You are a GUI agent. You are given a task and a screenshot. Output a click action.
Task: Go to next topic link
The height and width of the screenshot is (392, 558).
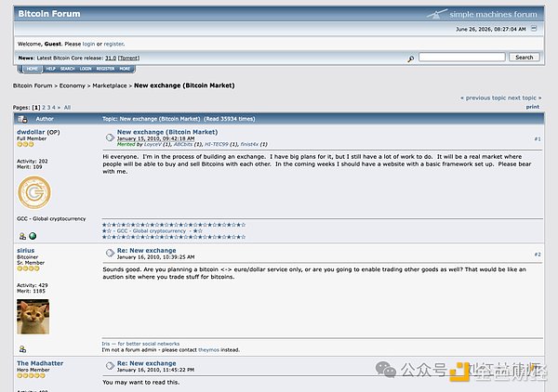[525, 98]
